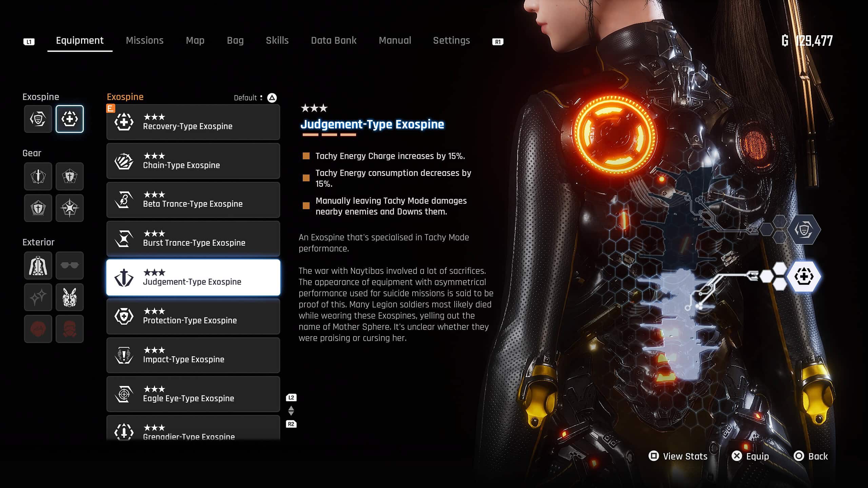This screenshot has width=868, height=488.
Task: Click the Eagle Eye-Type Exospine target icon
Action: (124, 394)
